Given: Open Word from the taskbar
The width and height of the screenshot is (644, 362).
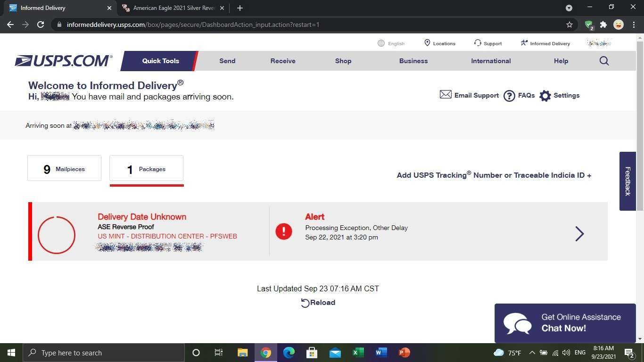Looking at the screenshot, I should [x=381, y=353].
